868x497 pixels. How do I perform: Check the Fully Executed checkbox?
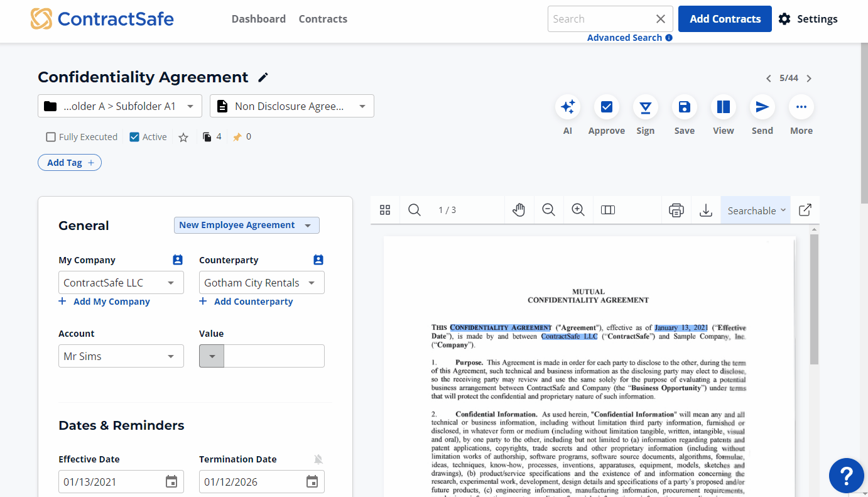click(52, 137)
